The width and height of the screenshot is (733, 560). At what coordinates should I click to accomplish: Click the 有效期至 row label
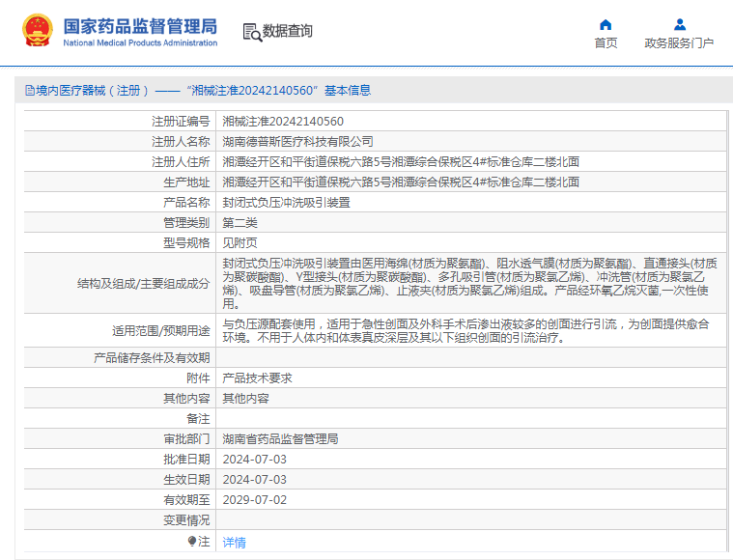tap(186, 500)
